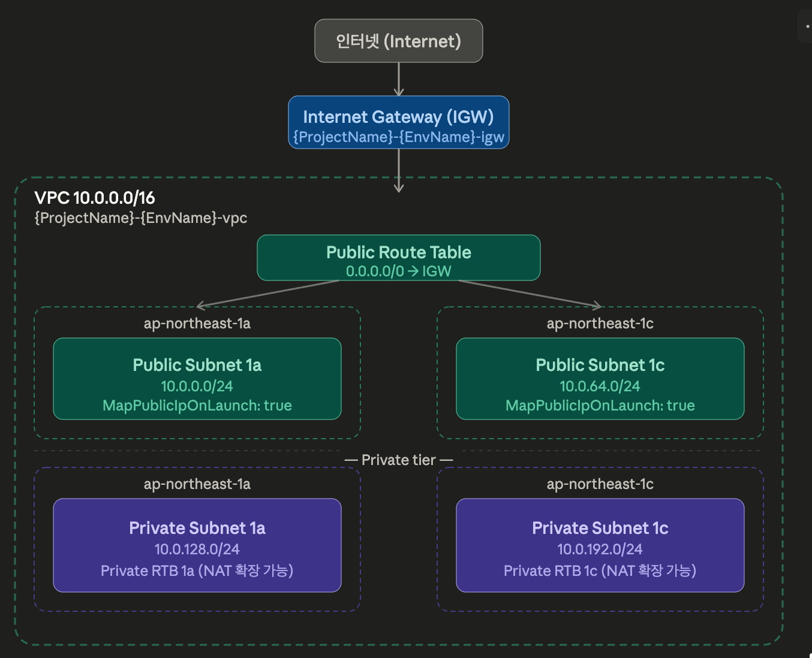This screenshot has height=658, width=812.
Task: Click the {ProjectName}-{EnvName}-igw label
Action: [x=398, y=137]
